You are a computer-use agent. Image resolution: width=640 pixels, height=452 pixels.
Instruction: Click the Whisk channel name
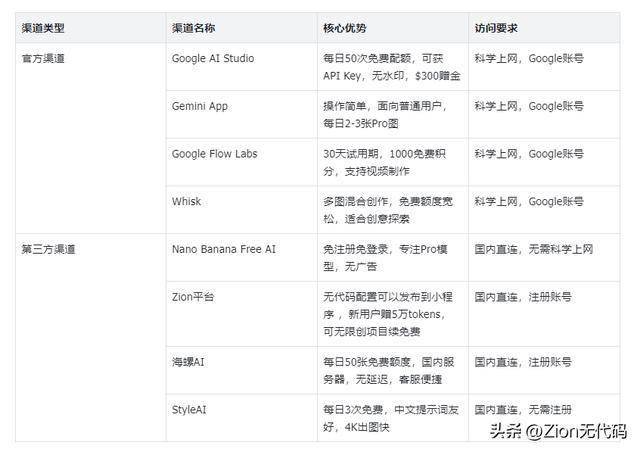tap(187, 201)
